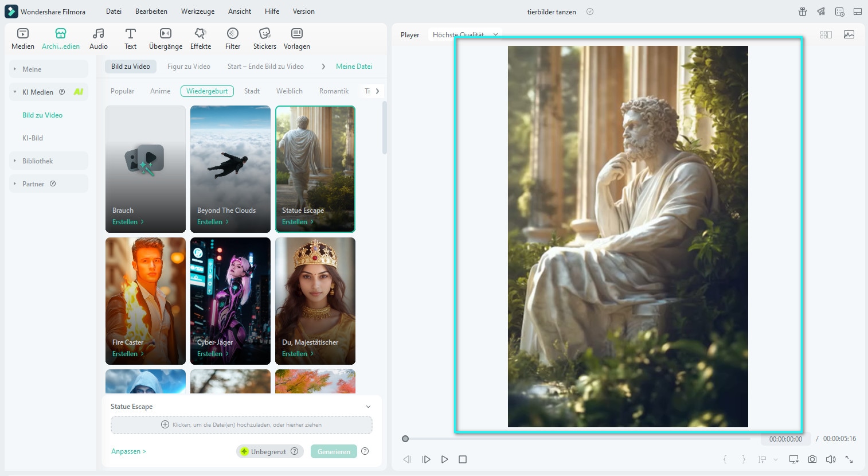Select the Bild zu Video tab

(131, 67)
